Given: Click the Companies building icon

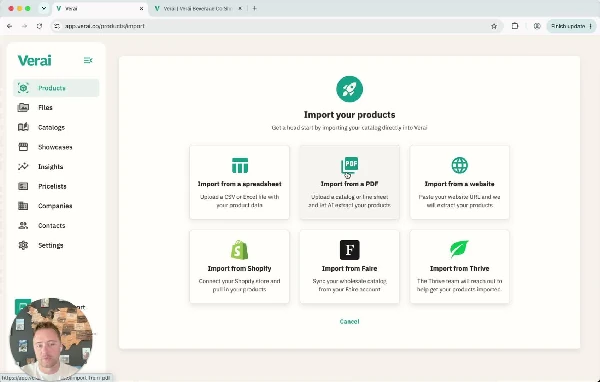Looking at the screenshot, I should coord(23,206).
